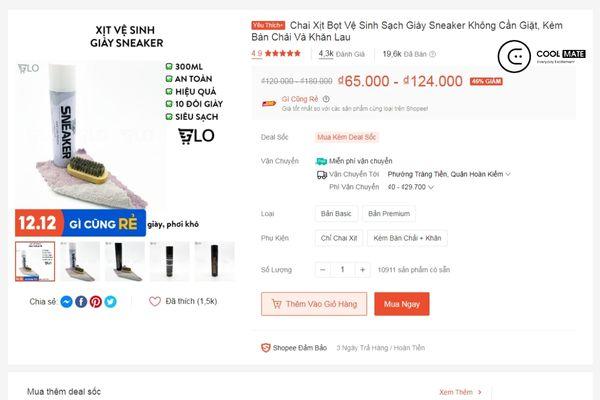Click help icon next to Gì Cũng Rẻ
The image size is (600, 400).
pos(326,99)
